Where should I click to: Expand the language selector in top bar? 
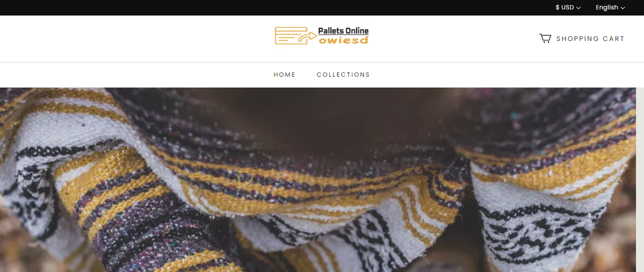[610, 8]
